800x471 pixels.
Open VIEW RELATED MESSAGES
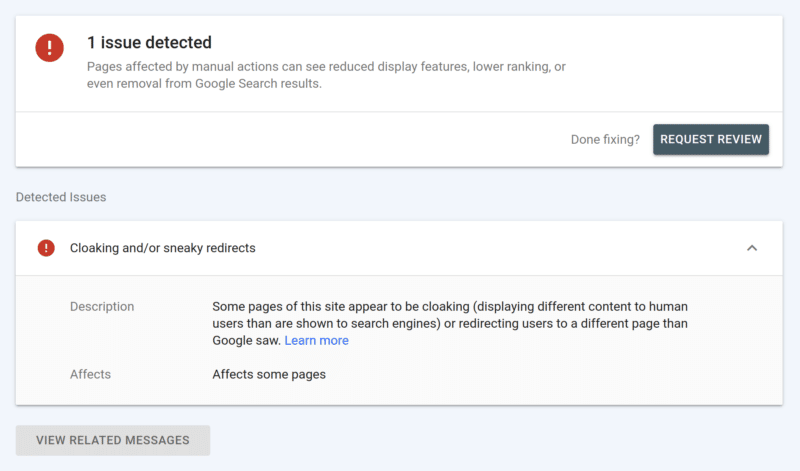pos(113,440)
